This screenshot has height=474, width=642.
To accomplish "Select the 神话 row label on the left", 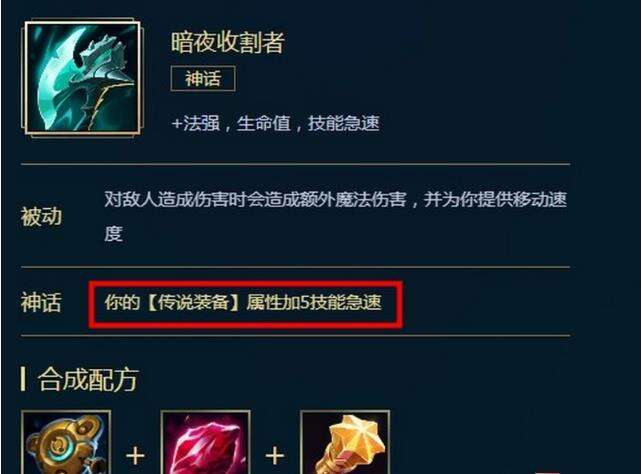I will point(41,302).
